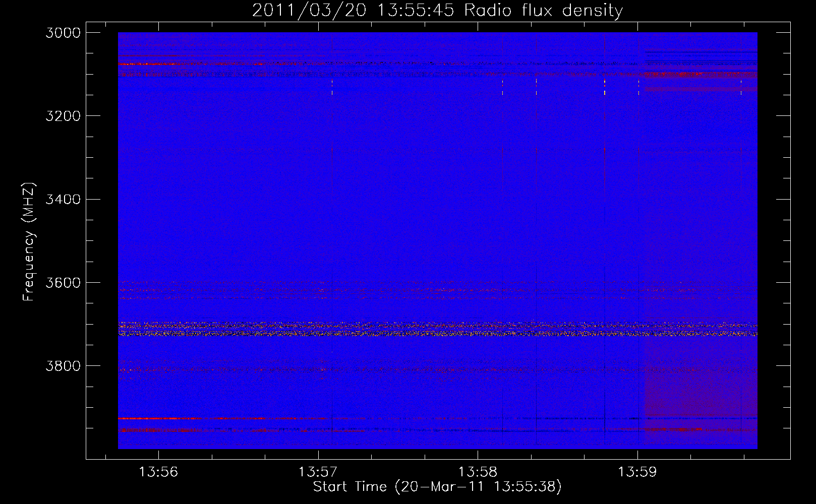
Task: Click the 13:58 time axis label
Action: click(x=478, y=472)
